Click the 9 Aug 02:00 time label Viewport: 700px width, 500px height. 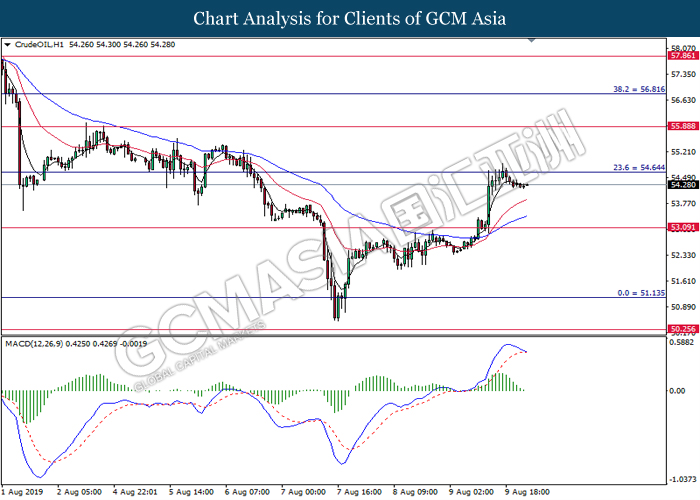click(471, 492)
